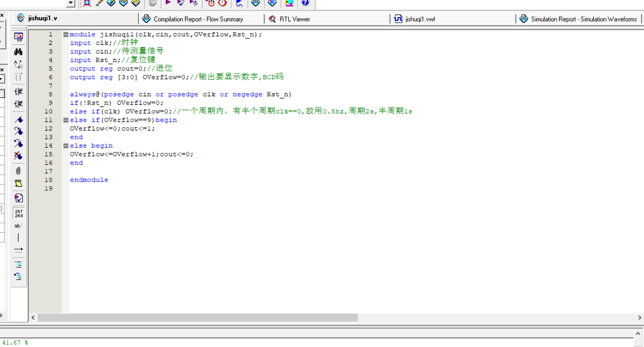Click the Stop Processing icon

tap(152, 3)
